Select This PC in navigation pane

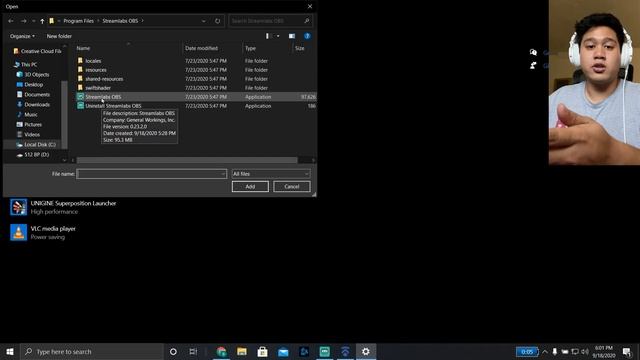[25, 64]
